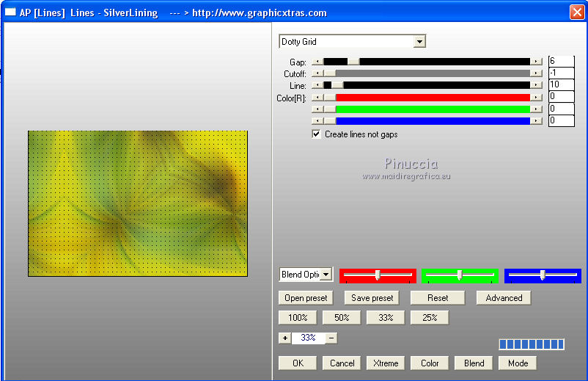Click the Open preset button
Image resolution: width=588 pixels, height=381 pixels.
[306, 298]
